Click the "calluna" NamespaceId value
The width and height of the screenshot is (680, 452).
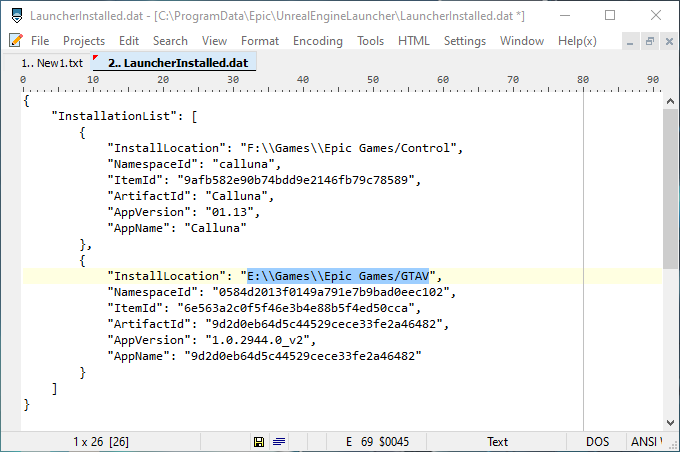243,164
